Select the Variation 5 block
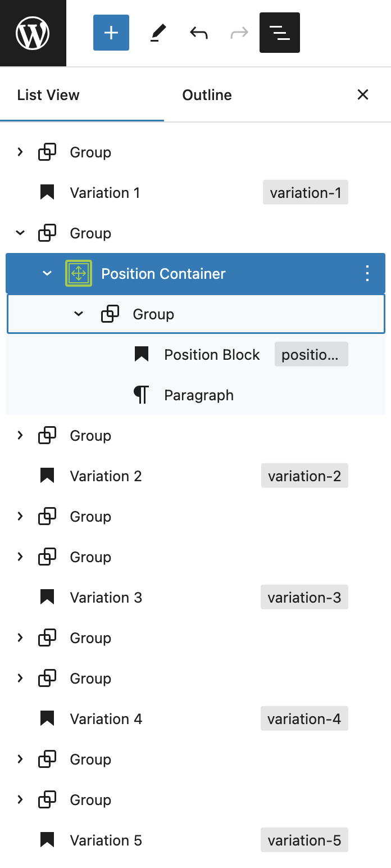The image size is (391, 868). (x=195, y=840)
